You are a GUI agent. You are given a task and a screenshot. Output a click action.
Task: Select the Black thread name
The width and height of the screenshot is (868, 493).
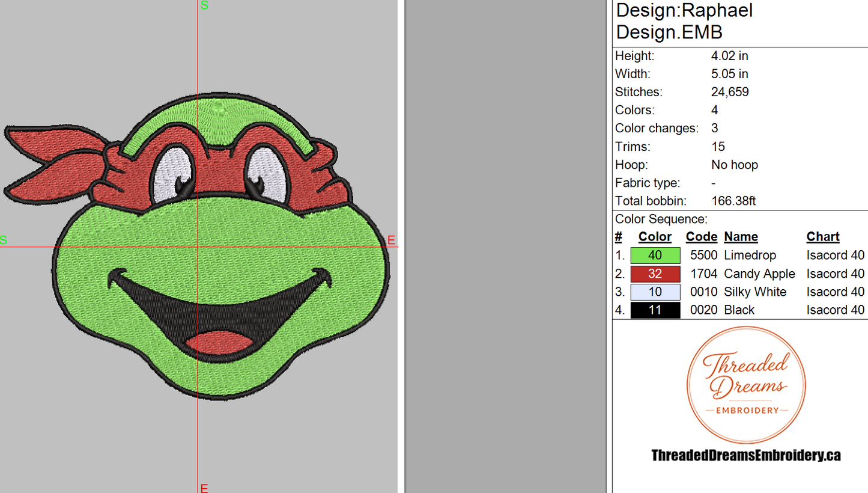739,310
